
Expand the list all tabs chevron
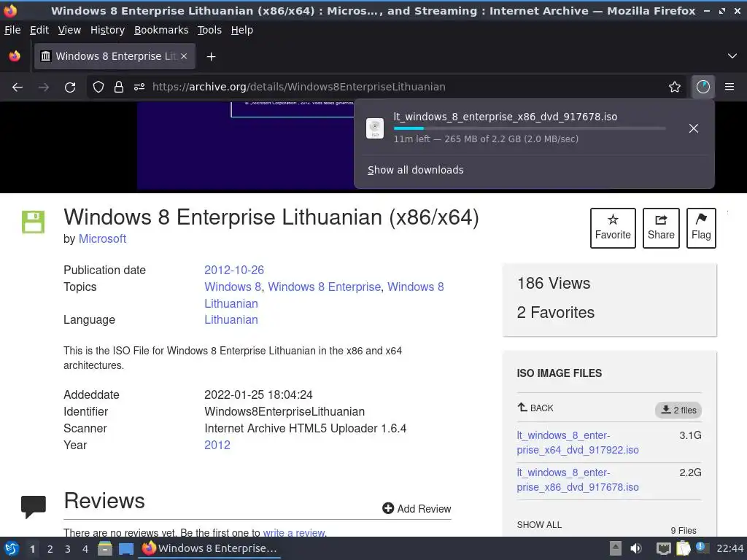(732, 56)
